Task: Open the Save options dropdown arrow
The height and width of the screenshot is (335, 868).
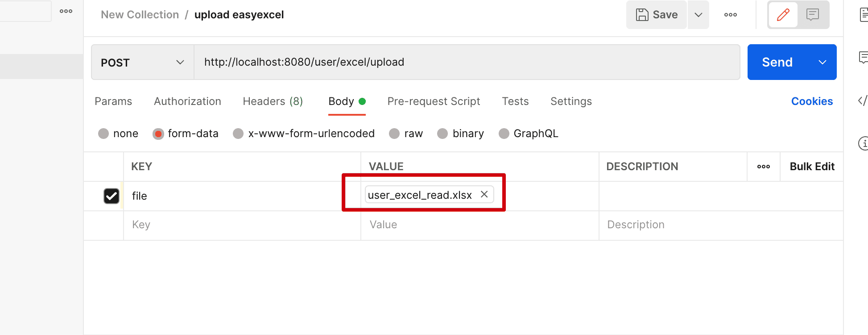Action: click(699, 15)
